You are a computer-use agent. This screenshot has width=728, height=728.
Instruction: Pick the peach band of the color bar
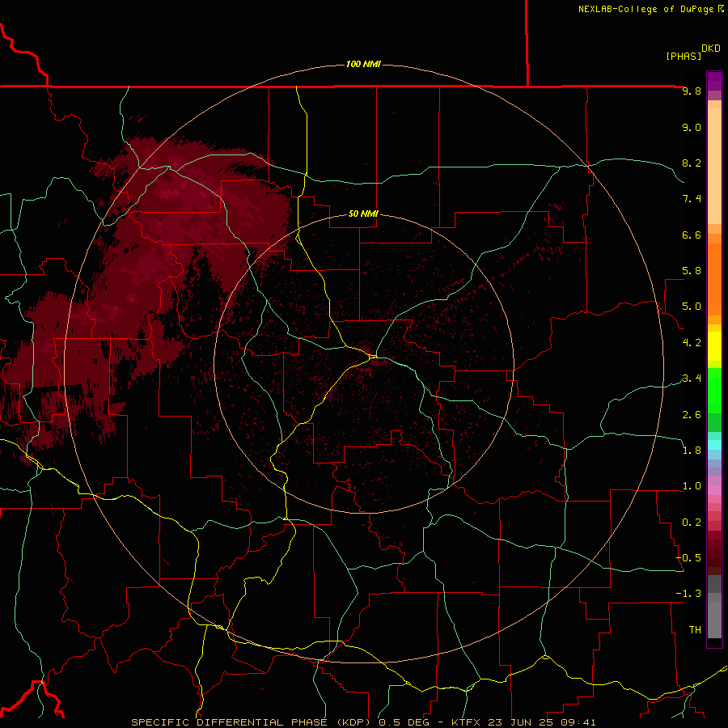tap(714, 165)
